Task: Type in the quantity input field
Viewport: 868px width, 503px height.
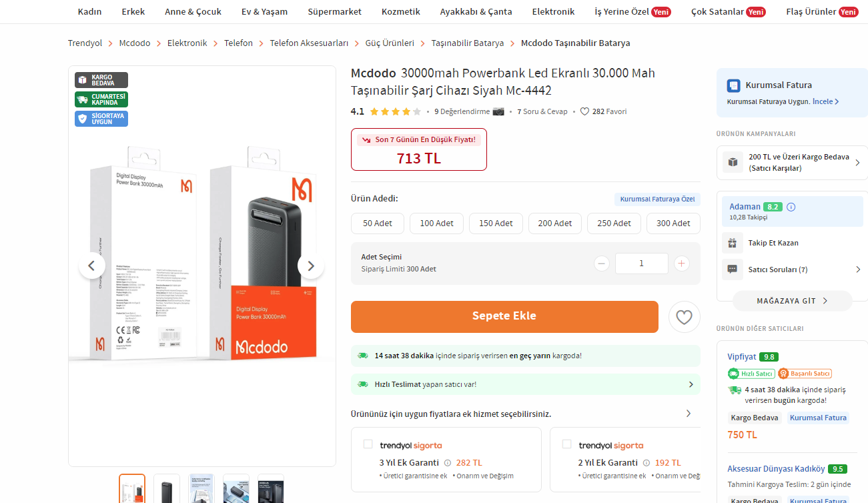Action: point(641,264)
